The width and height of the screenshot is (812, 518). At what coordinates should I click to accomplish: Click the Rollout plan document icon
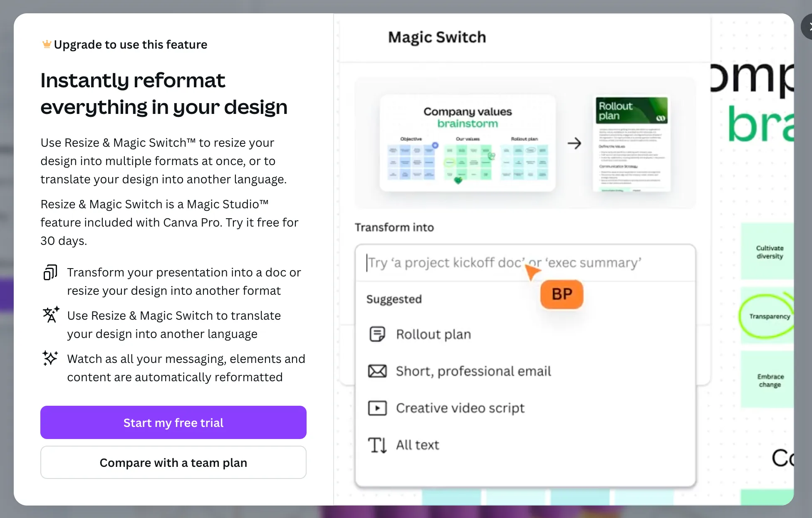tap(377, 334)
